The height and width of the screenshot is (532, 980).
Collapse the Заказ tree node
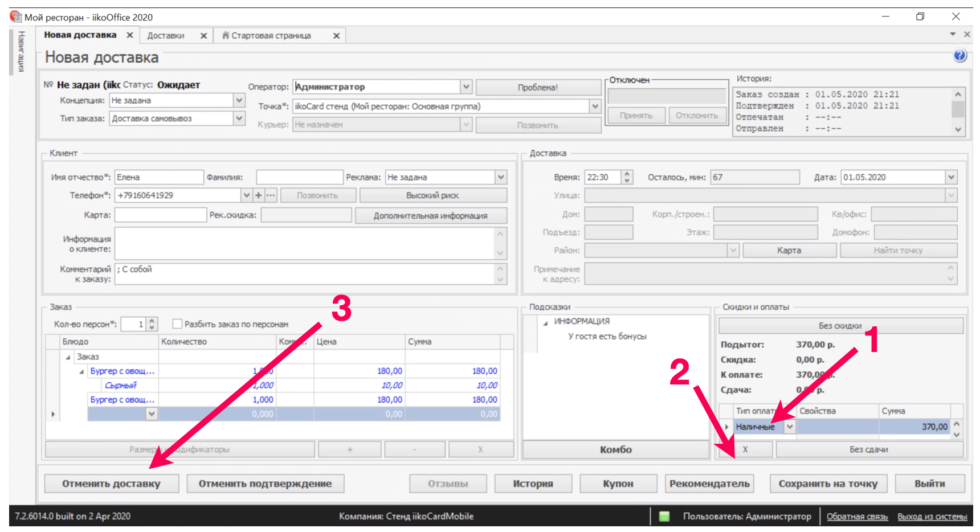tap(68, 357)
